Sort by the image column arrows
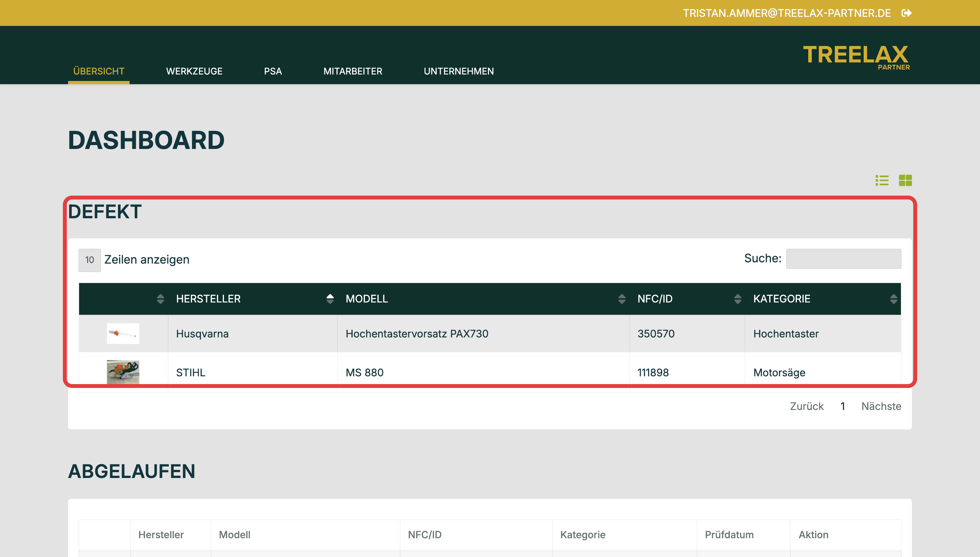The width and height of the screenshot is (980, 557). (160, 299)
